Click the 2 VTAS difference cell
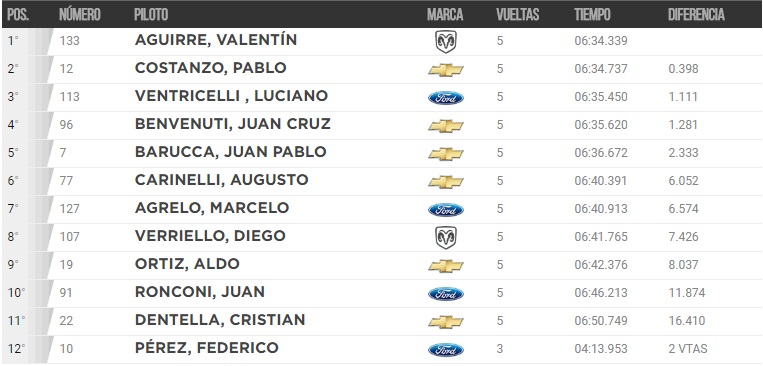Viewport: 763px width, 366px height. [x=688, y=349]
